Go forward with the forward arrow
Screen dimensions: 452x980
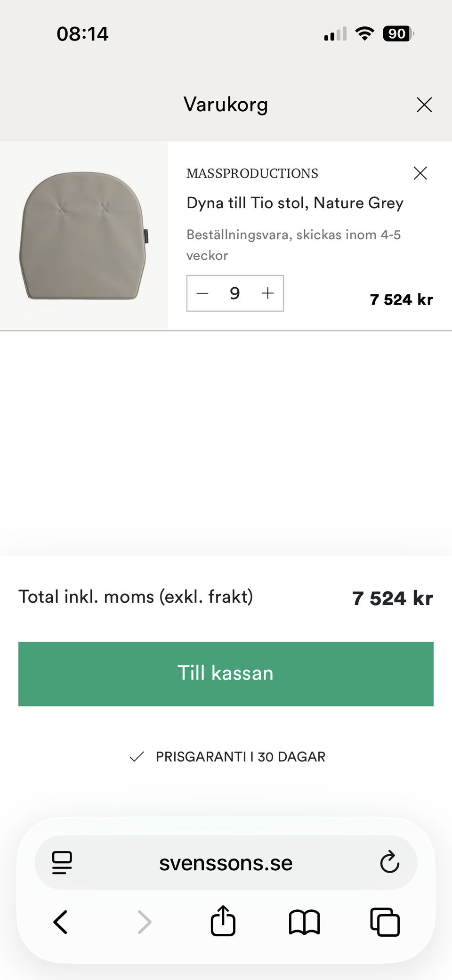point(144,922)
